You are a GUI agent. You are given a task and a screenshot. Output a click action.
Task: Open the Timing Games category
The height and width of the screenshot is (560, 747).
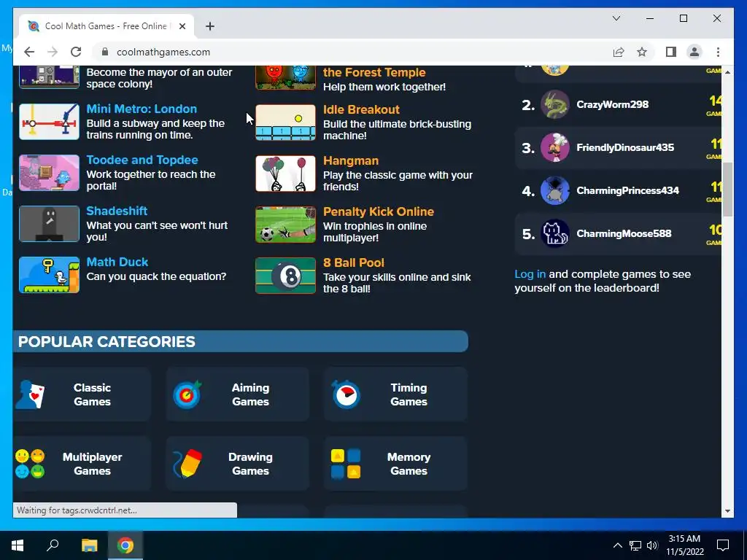pyautogui.click(x=395, y=394)
